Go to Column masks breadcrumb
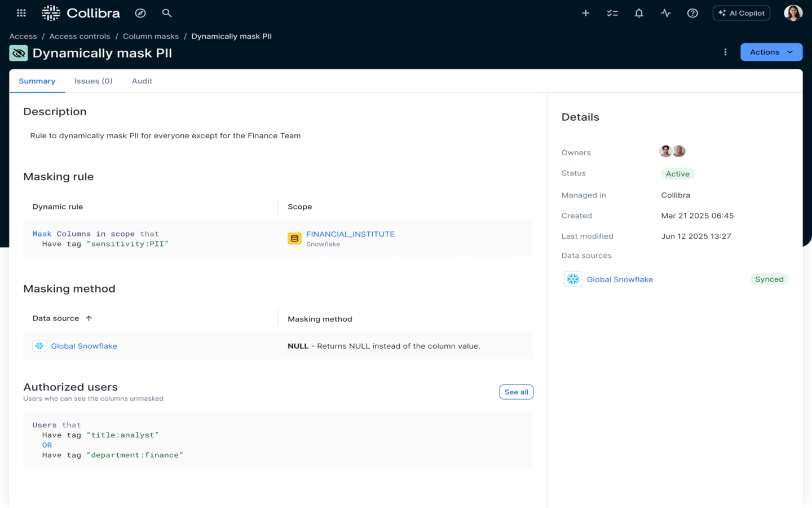This screenshot has width=812, height=508. (x=151, y=36)
